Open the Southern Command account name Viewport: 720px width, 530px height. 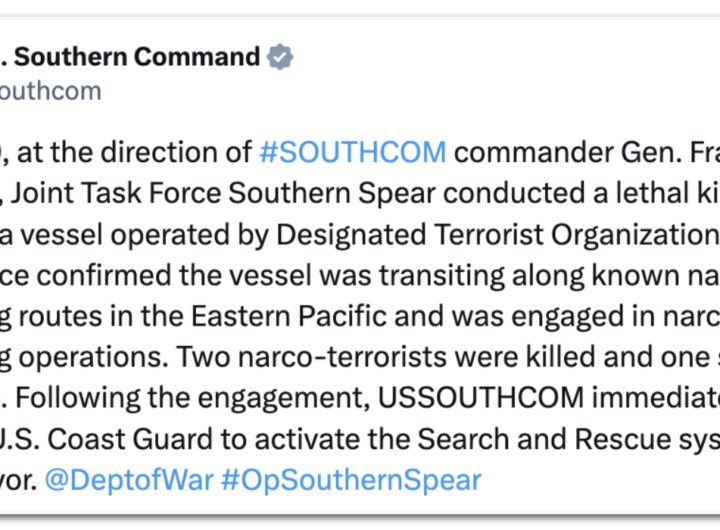point(130,57)
